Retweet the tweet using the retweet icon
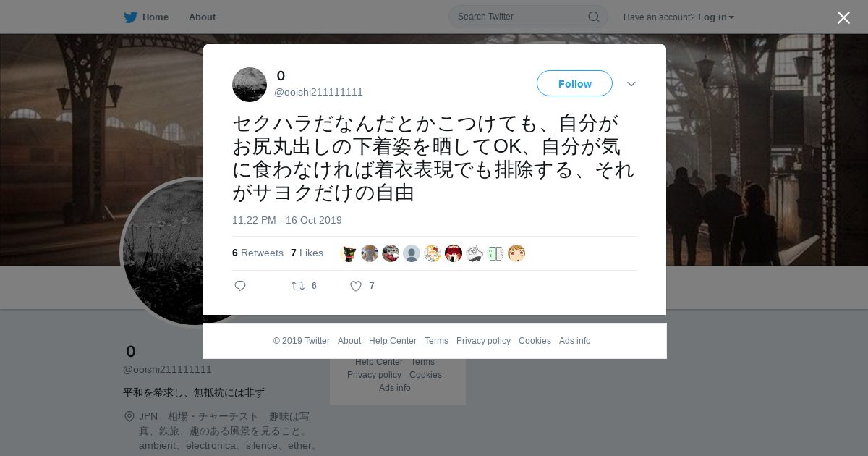 click(298, 286)
